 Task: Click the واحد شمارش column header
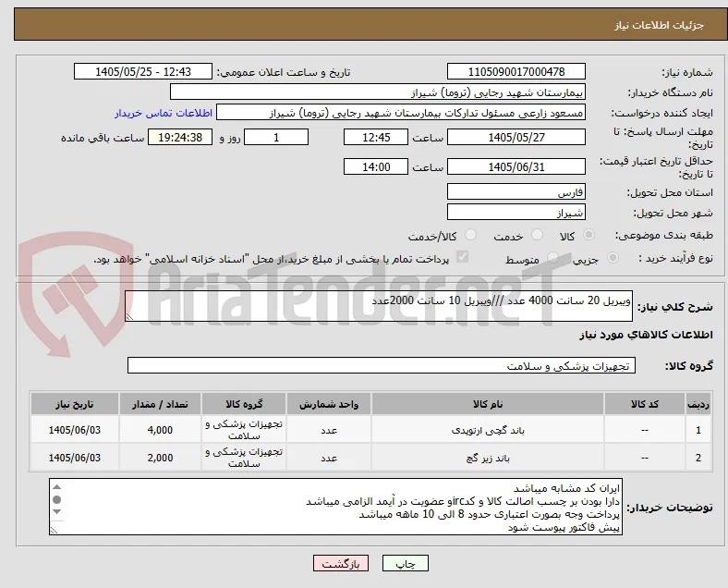click(x=329, y=404)
